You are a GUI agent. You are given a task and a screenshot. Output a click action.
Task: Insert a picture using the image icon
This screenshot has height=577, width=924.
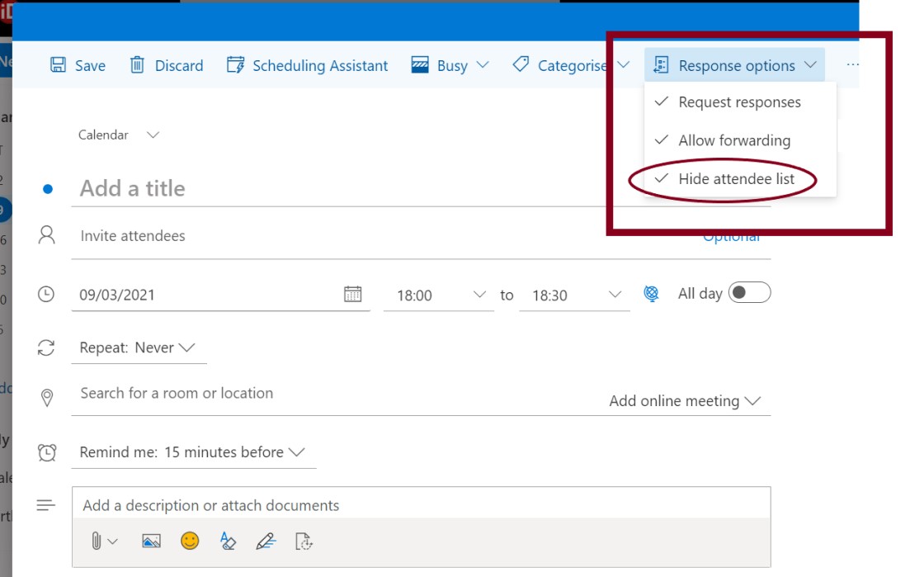click(x=151, y=542)
